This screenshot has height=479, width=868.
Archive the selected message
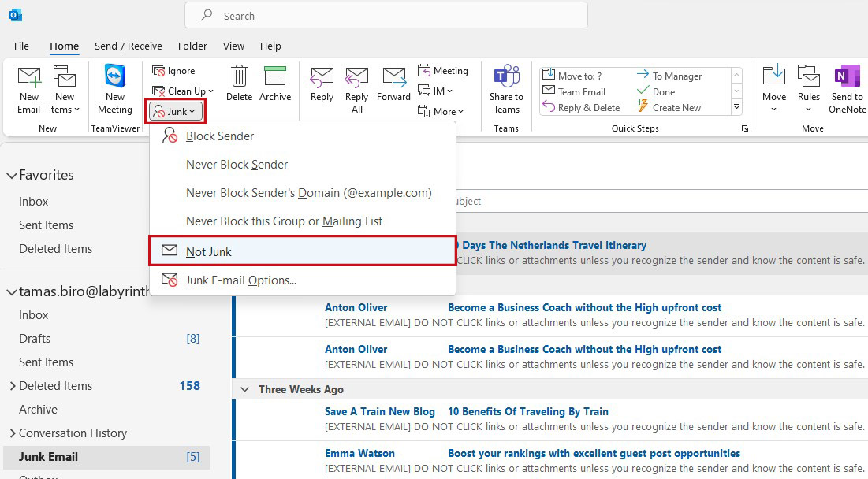click(275, 84)
